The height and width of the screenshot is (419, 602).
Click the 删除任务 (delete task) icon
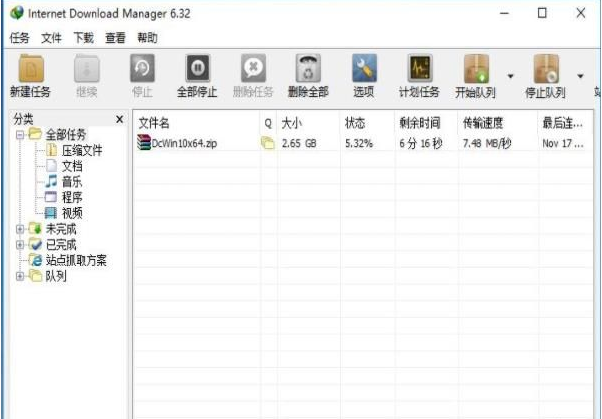(253, 69)
